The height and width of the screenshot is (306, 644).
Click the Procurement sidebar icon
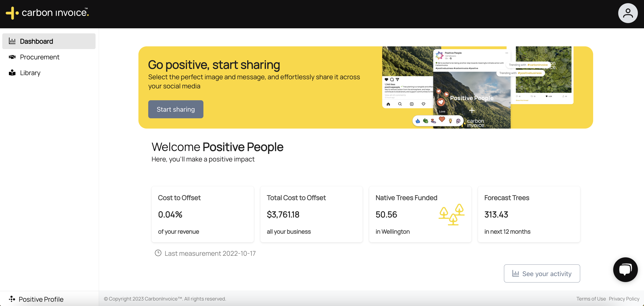pyautogui.click(x=12, y=57)
